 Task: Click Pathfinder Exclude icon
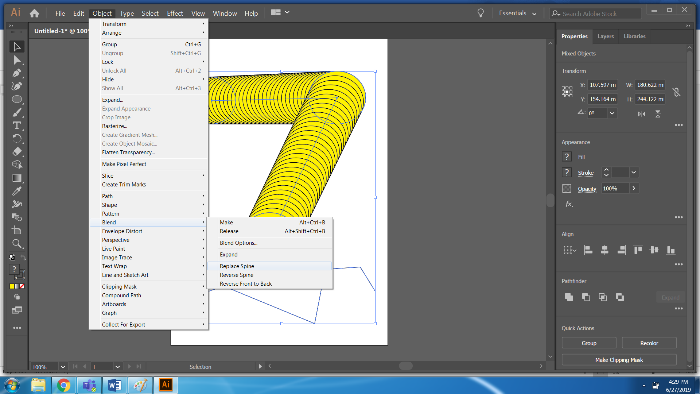pos(620,297)
